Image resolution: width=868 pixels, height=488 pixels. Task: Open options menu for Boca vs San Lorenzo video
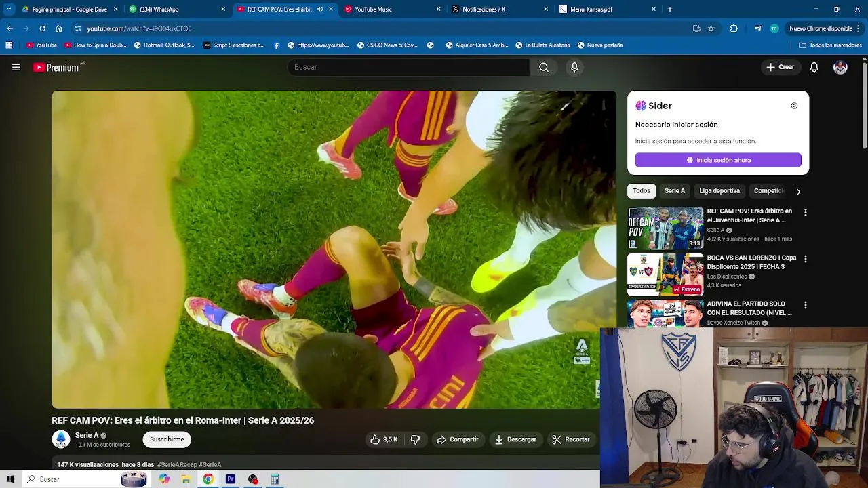point(806,259)
